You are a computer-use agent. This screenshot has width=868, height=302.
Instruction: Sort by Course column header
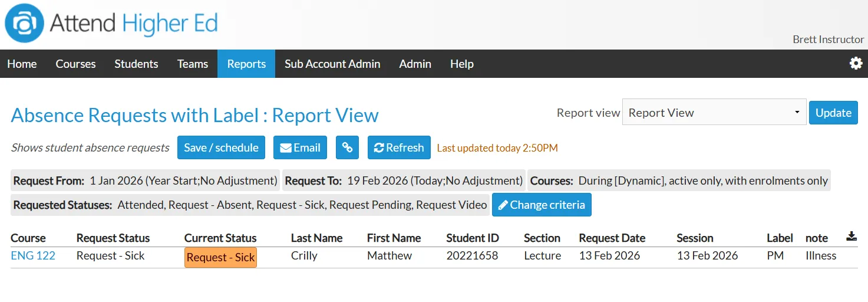tap(28, 238)
